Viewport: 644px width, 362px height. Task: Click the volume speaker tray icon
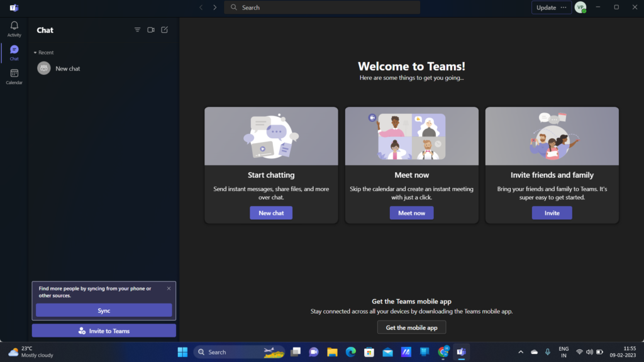click(x=589, y=352)
